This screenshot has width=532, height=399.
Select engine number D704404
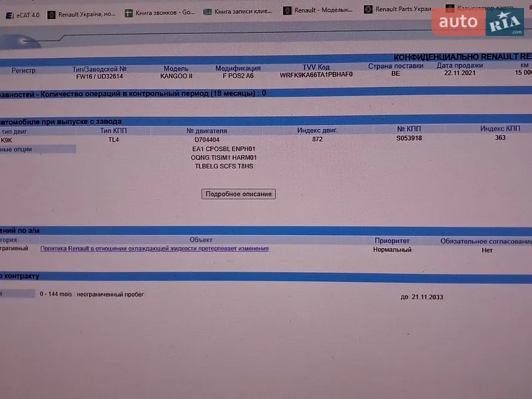tap(207, 140)
